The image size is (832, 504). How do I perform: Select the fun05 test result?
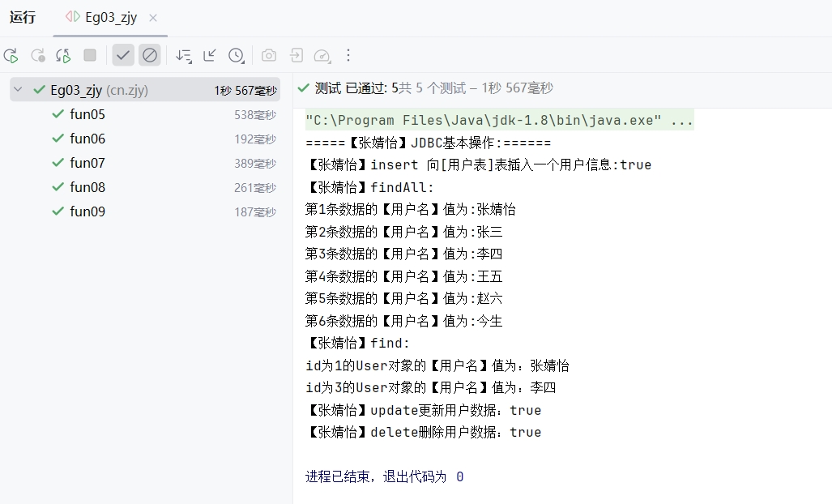point(87,114)
